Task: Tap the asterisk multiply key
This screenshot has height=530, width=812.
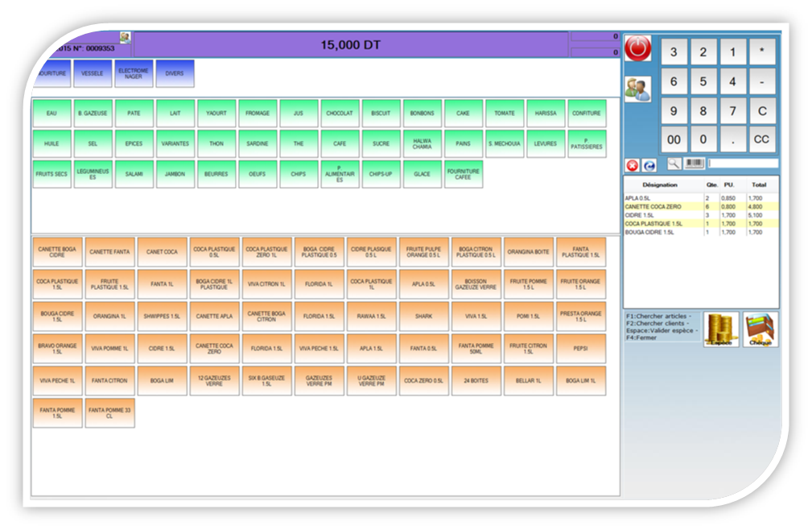Action: coord(762,52)
